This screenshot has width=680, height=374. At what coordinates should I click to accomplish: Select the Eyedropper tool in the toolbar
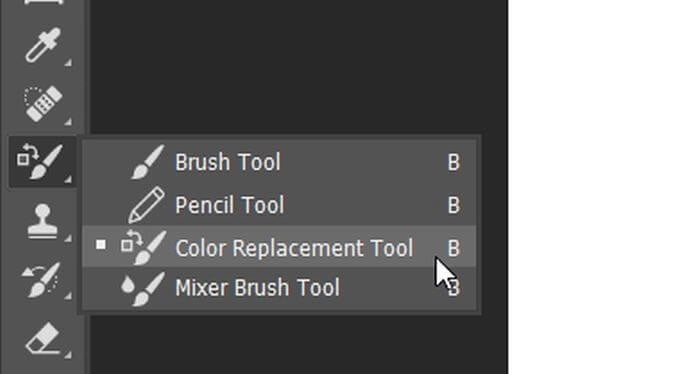(x=42, y=46)
